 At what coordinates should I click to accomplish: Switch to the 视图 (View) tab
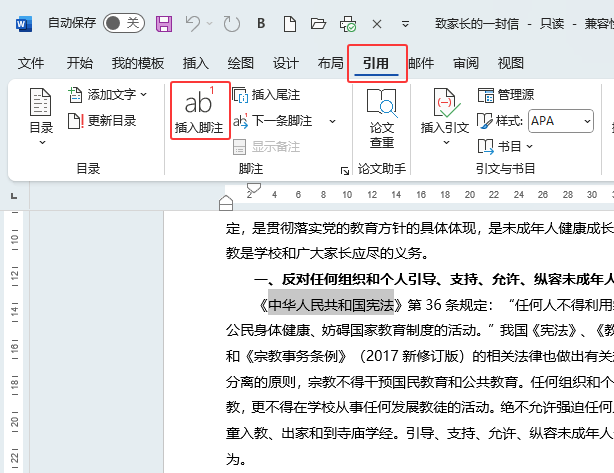(x=511, y=63)
